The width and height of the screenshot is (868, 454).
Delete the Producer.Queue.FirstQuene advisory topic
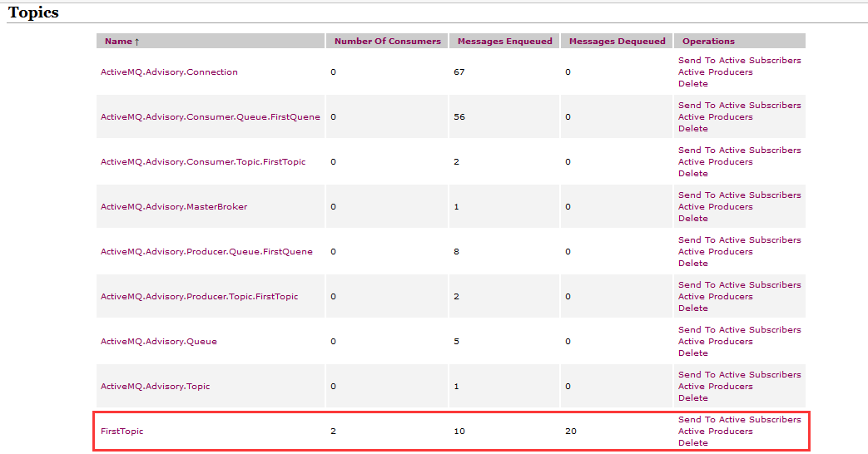coord(693,264)
